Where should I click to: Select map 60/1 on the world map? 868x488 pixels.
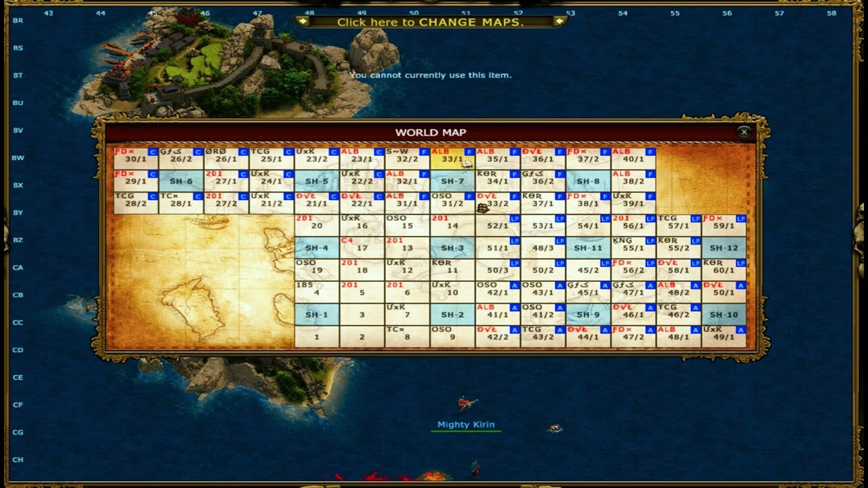[x=724, y=270]
